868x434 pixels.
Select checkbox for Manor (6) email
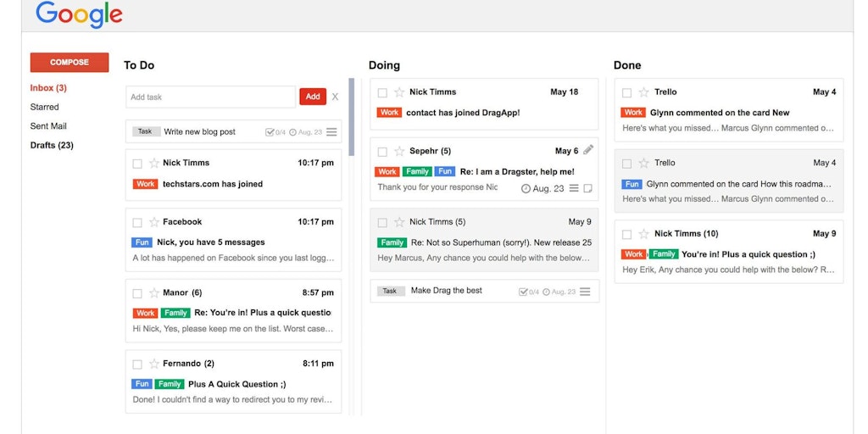click(137, 294)
